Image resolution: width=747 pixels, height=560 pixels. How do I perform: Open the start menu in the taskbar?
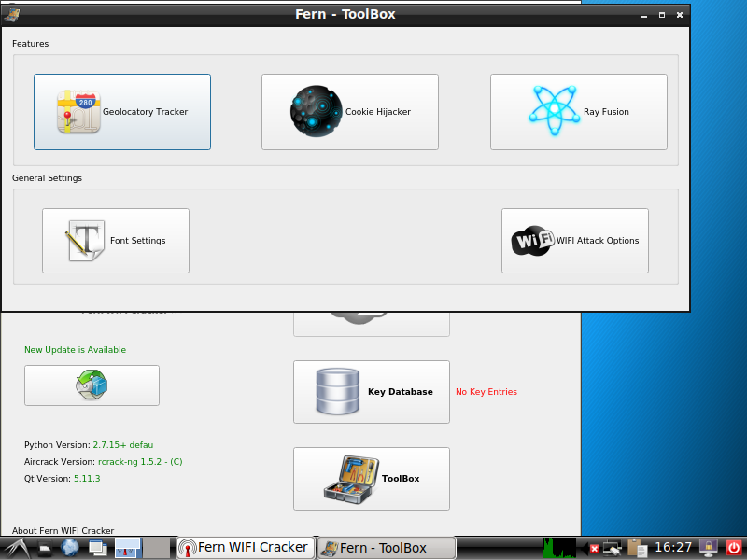15,548
